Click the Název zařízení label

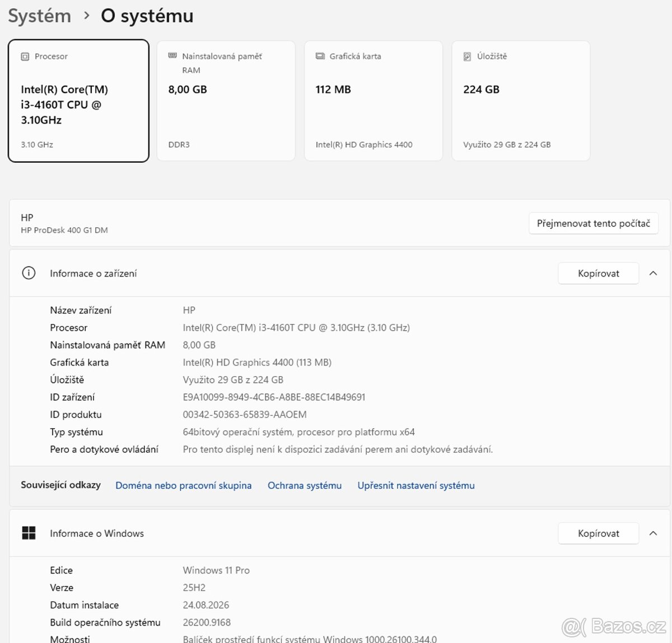(x=81, y=310)
